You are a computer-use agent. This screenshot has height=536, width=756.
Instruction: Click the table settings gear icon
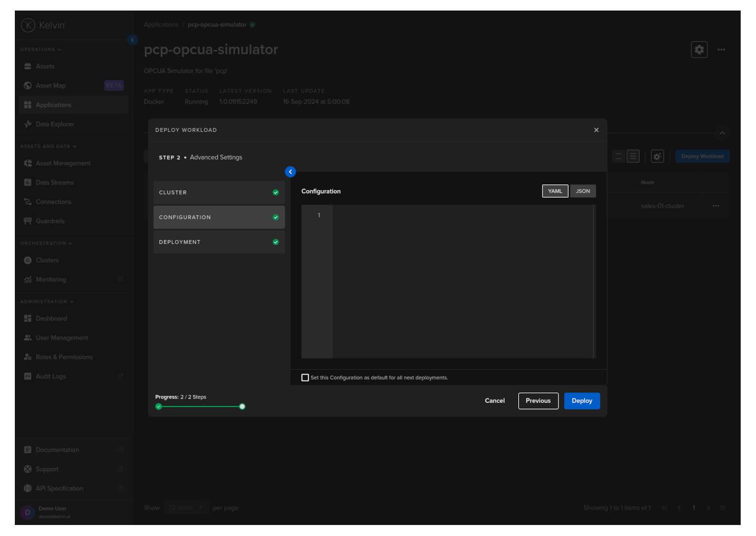point(657,156)
